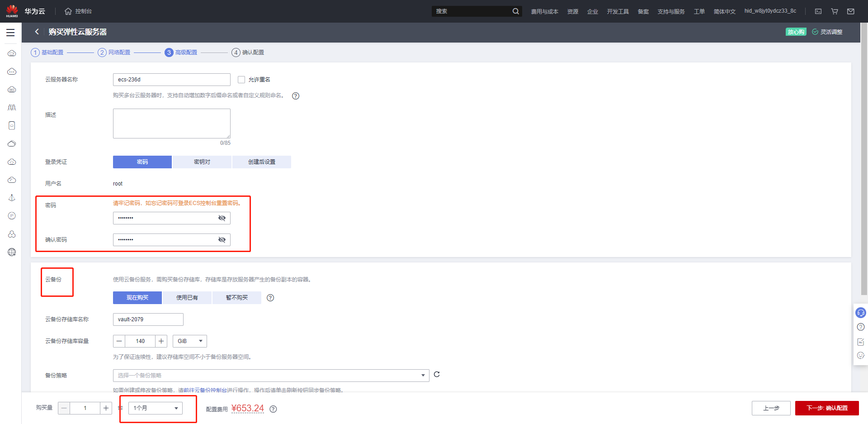The width and height of the screenshot is (868, 424).
Task: Click help icon next to configuration fee
Action: [x=273, y=409]
